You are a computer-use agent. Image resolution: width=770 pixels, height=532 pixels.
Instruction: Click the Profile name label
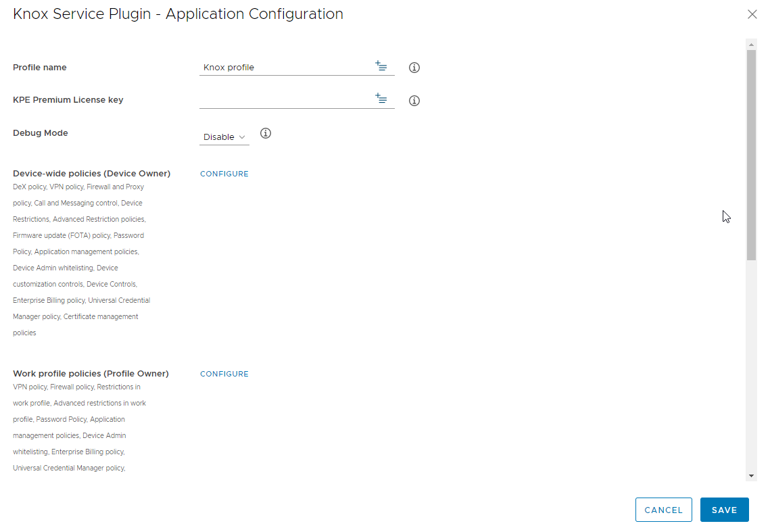pyautogui.click(x=40, y=68)
